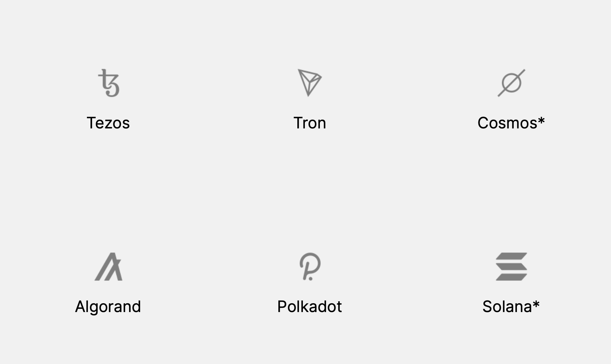The image size is (611, 364).
Task: Pick the letter C in Cosmos
Action: pyautogui.click(x=484, y=123)
